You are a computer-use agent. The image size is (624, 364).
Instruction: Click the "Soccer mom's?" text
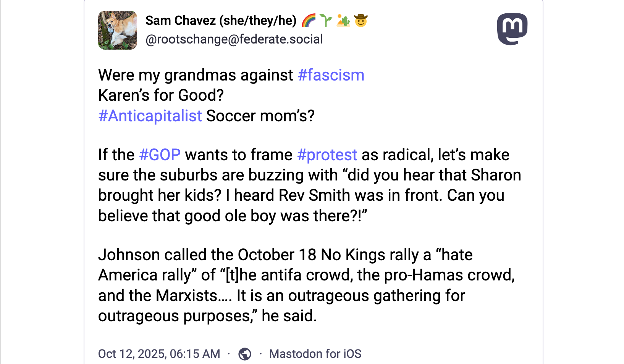[260, 116]
